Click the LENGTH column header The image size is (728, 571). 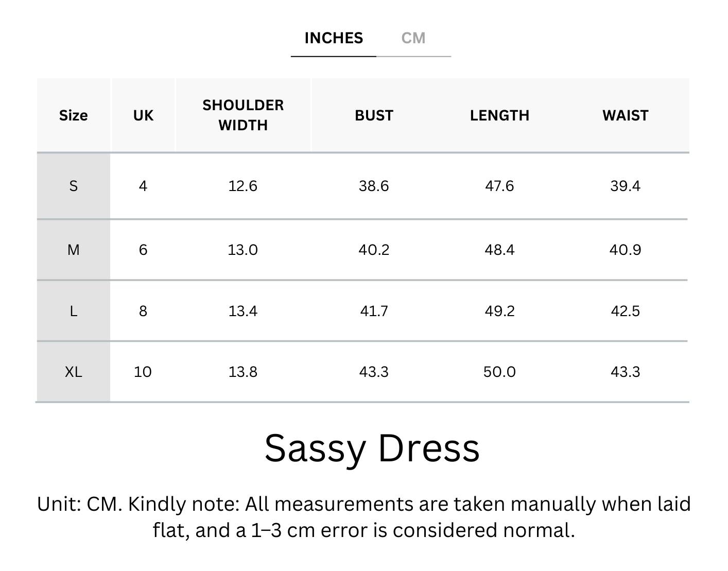[x=499, y=115]
